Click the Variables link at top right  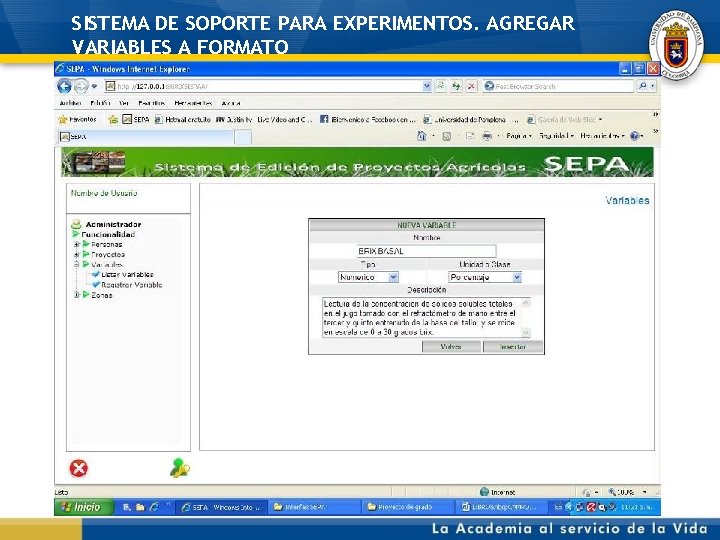pyautogui.click(x=627, y=200)
